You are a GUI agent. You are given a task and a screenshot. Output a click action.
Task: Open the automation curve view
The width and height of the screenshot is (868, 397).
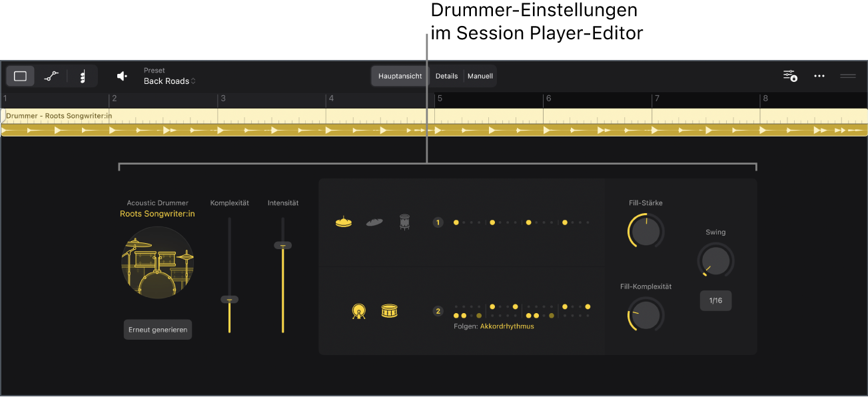(x=51, y=77)
